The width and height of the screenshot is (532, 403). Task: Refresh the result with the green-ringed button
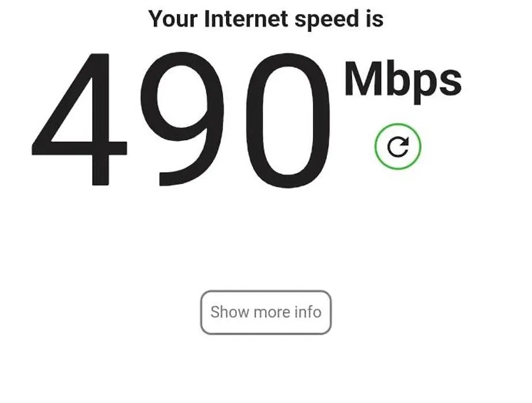pos(398,146)
